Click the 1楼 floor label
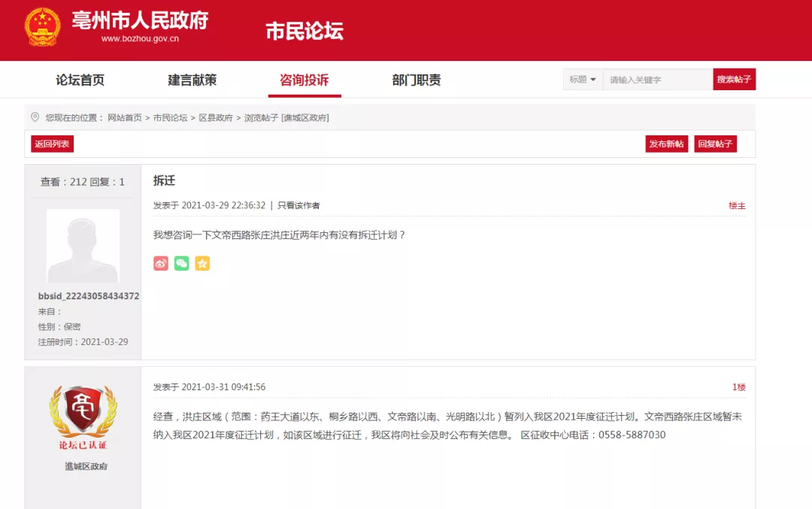The height and width of the screenshot is (509, 812). click(x=739, y=386)
